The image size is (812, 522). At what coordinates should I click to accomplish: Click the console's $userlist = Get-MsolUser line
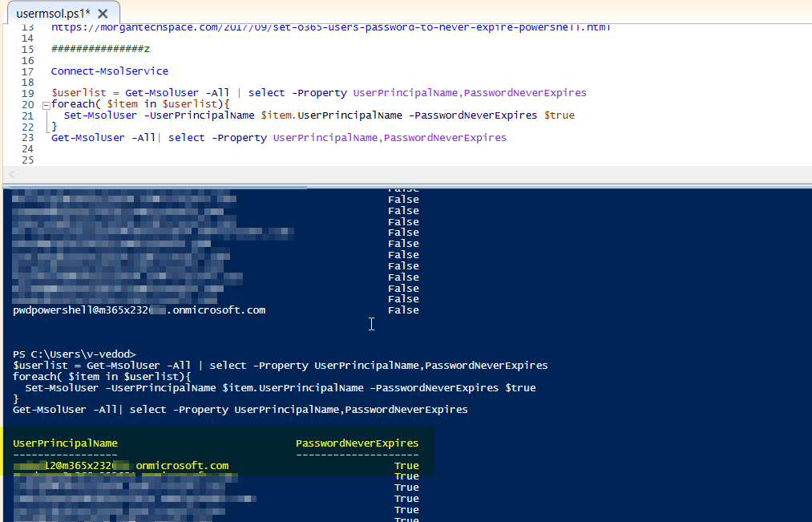(281, 366)
